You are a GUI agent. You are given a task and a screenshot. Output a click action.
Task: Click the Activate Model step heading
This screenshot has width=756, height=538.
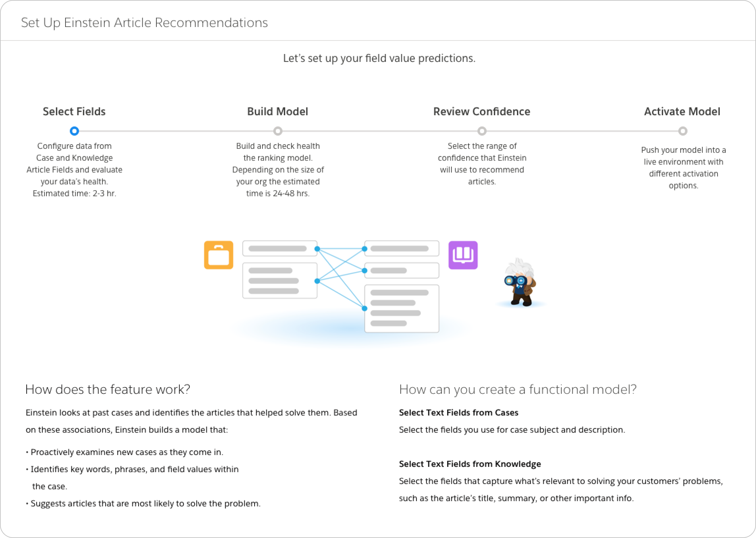click(682, 111)
